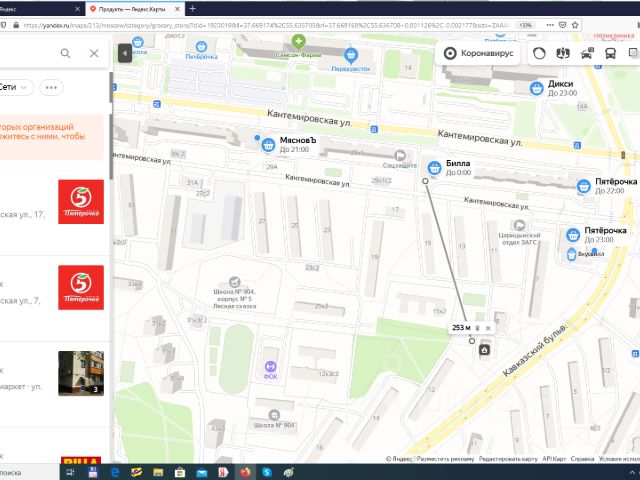Click the circular route icon in map toolbar
The height and width of the screenshot is (480, 640).
539,53
